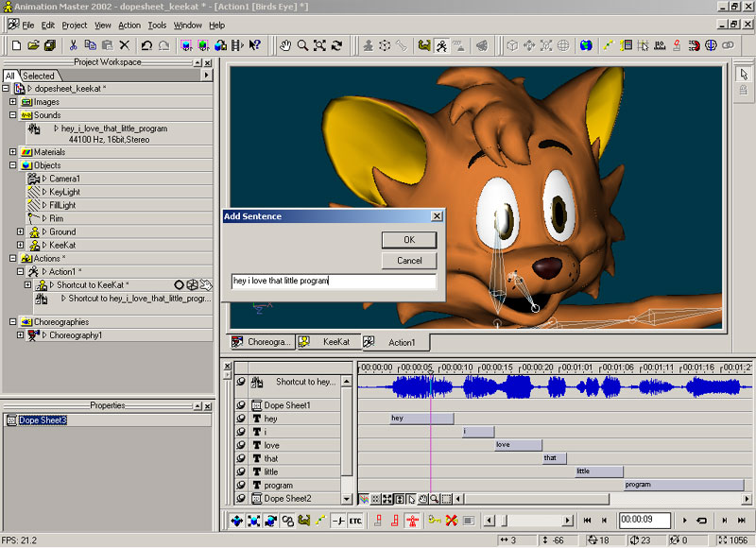Toggle visibility eye for Dope Sheet1 row
Image resolution: width=756 pixels, height=548 pixels.
[x=241, y=405]
